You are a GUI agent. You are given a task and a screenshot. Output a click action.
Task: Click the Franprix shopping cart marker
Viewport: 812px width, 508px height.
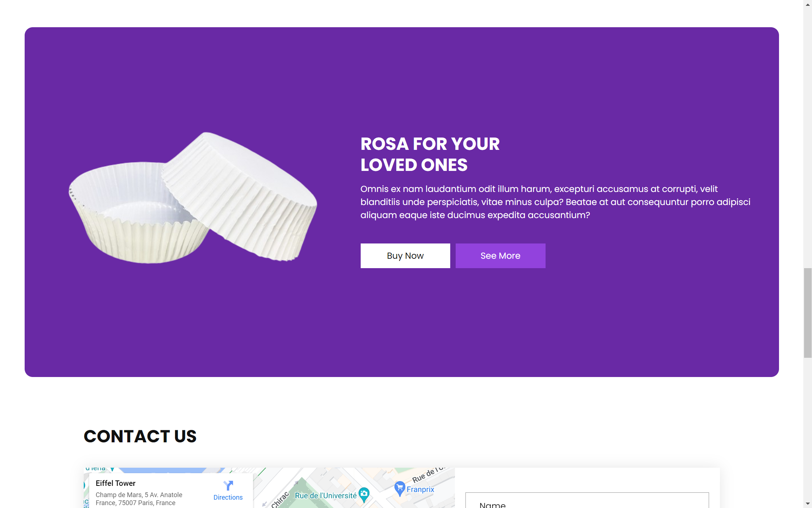(399, 488)
